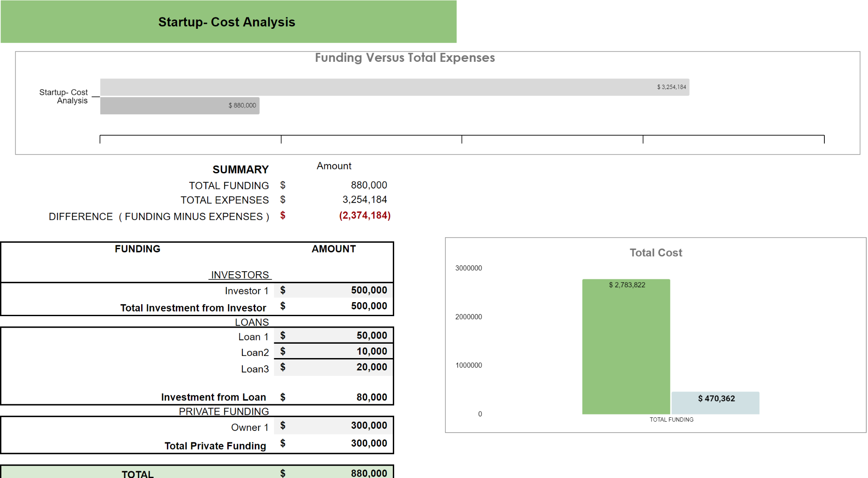
Task: Select the Startup- Cost Analysis title header
Action: [x=228, y=22]
